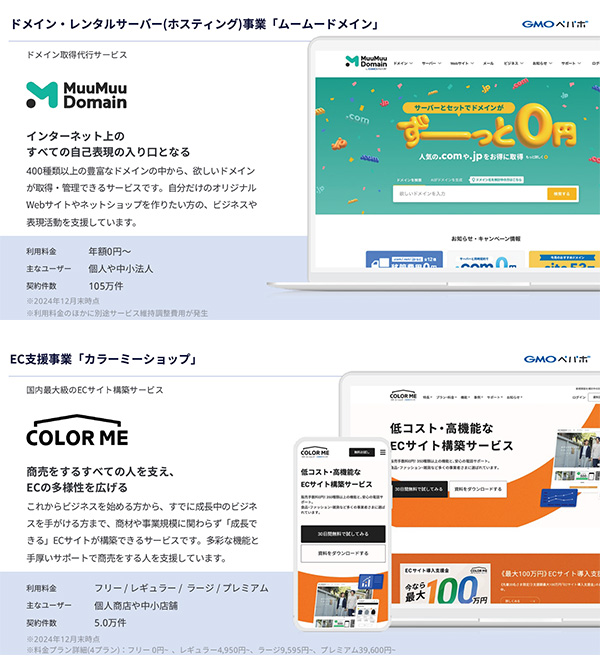Select the ドメインを検索 tab above the search box
Viewport: 600px width, 670px height.
[409, 180]
